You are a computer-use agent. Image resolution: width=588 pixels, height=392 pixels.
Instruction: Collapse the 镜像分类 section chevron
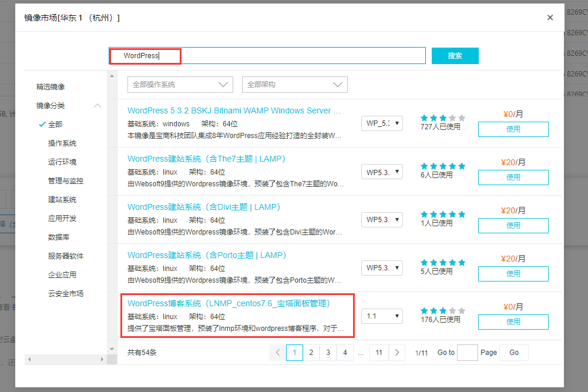coord(98,106)
